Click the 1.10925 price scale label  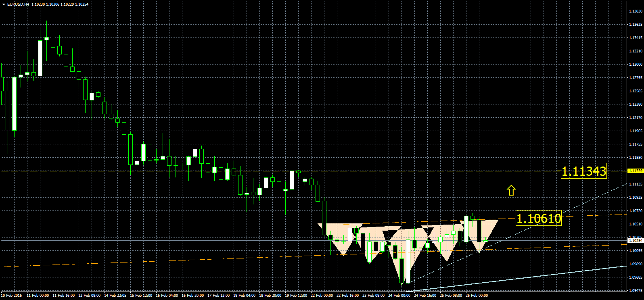(x=636, y=198)
